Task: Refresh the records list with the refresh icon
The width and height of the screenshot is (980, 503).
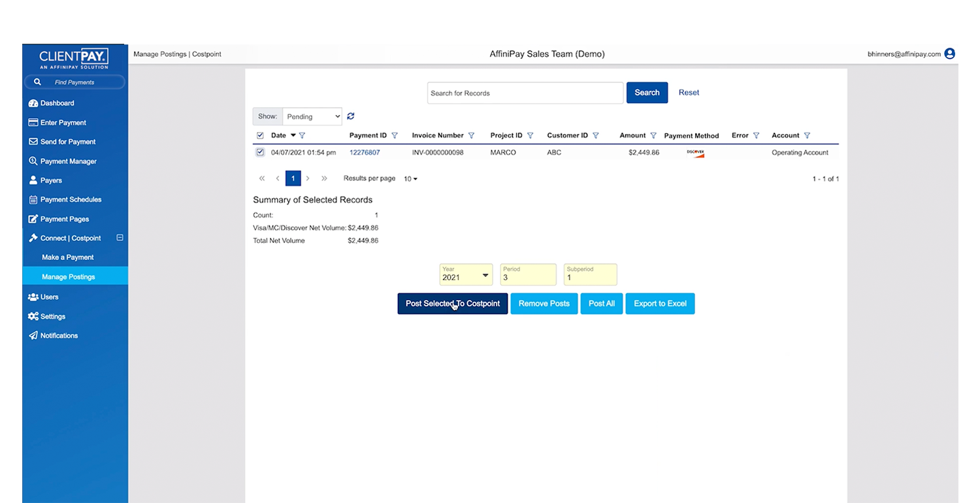Action: [351, 116]
